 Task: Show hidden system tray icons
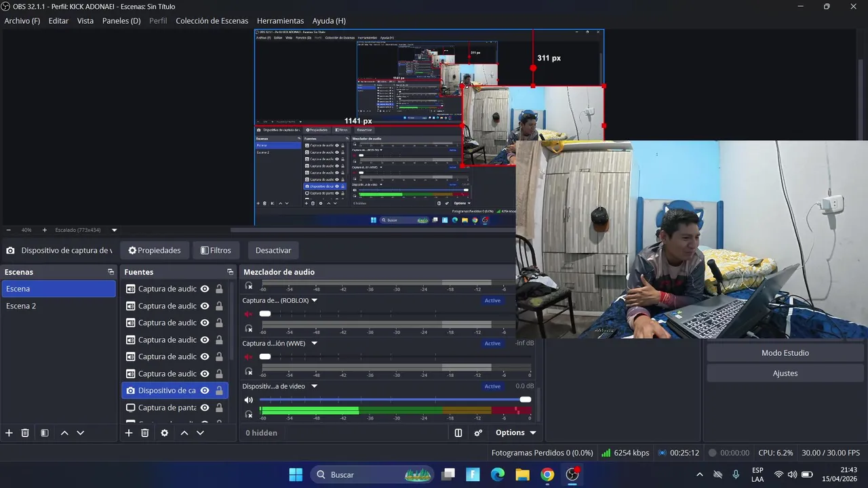coord(700,474)
